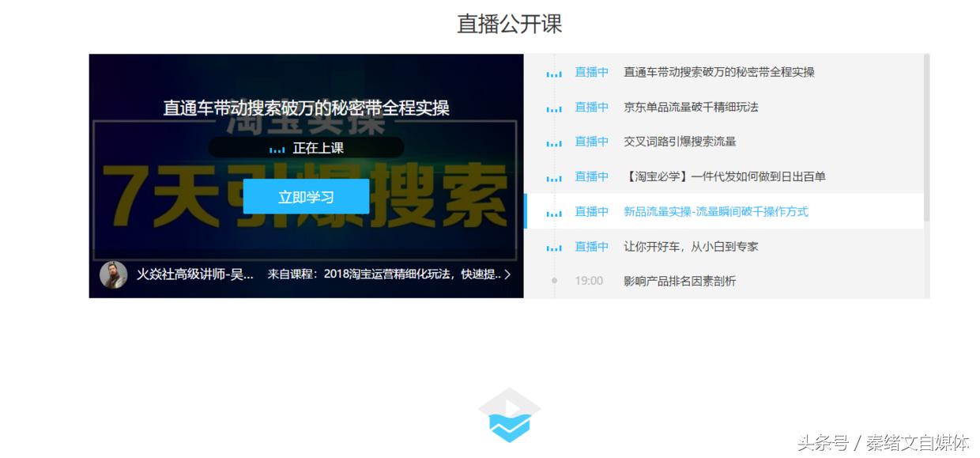Click the live signal icon beside 让你开好车 row
980x458 pixels.
(x=554, y=246)
